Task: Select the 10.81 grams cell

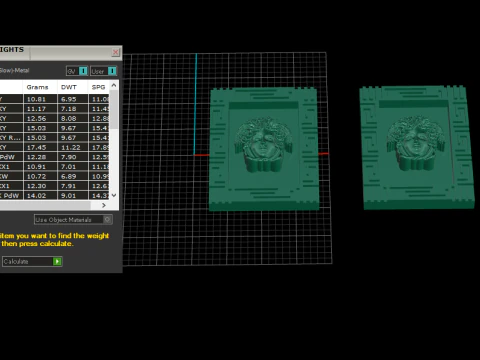Action: 40,99
